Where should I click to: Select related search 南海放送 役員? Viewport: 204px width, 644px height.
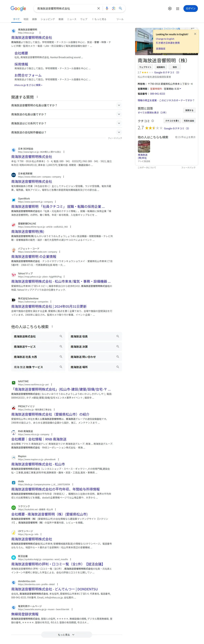pyautogui.click(x=95, y=336)
